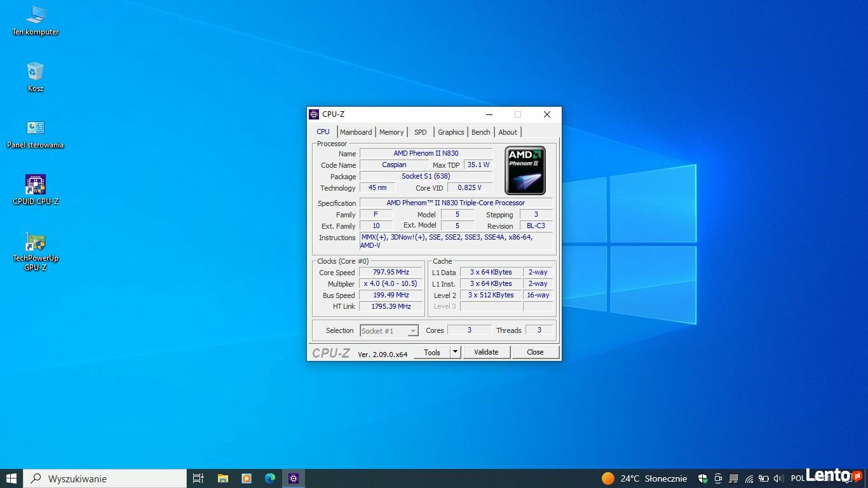Click the Tools button
Viewport: 868px width, 488px height.
(x=432, y=352)
